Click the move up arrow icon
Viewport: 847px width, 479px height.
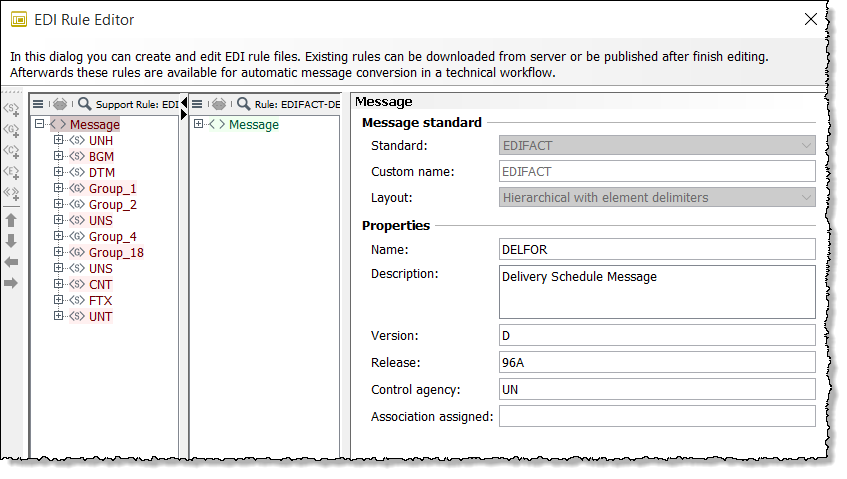(12, 220)
